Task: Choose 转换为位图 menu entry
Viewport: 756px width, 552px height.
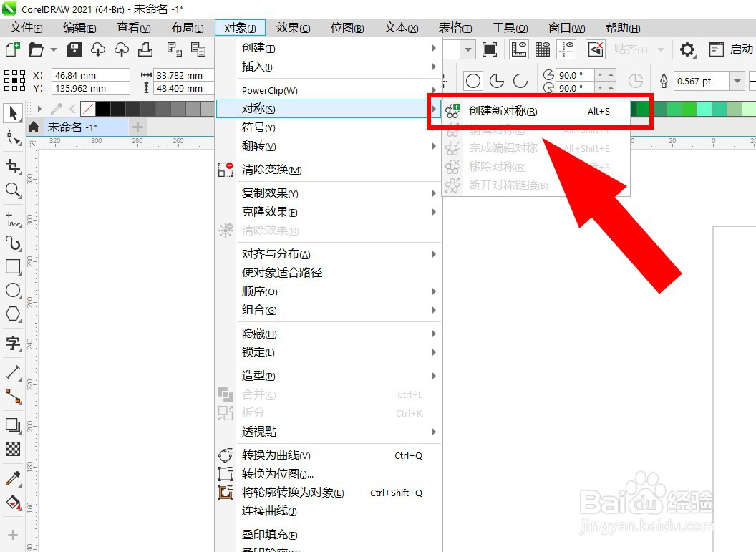Action: click(x=329, y=474)
